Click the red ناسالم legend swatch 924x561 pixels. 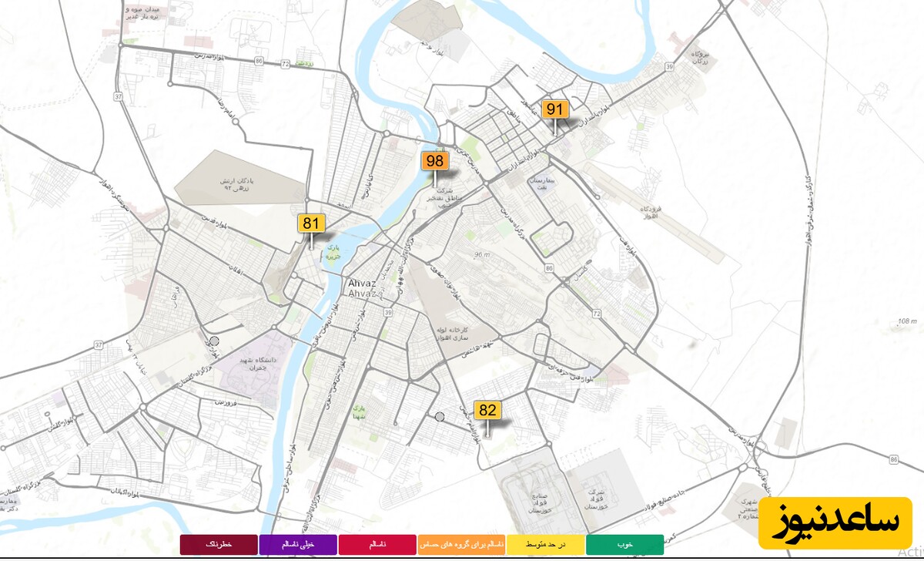click(x=377, y=545)
